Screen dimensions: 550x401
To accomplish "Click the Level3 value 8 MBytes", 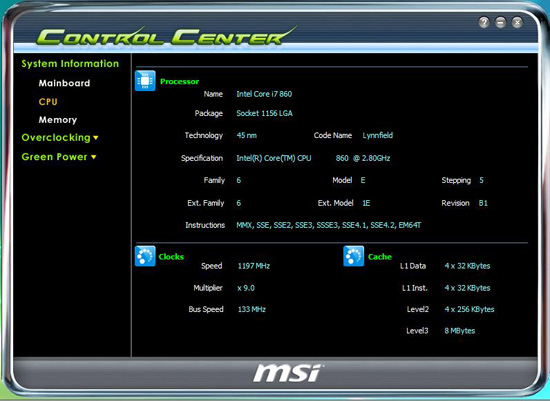I will pyautogui.click(x=460, y=331).
